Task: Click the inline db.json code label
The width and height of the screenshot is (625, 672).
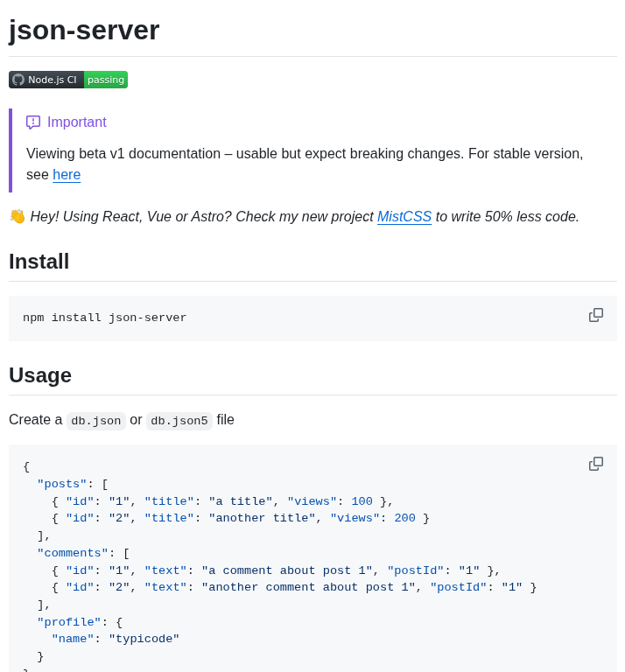Action: 96,421
